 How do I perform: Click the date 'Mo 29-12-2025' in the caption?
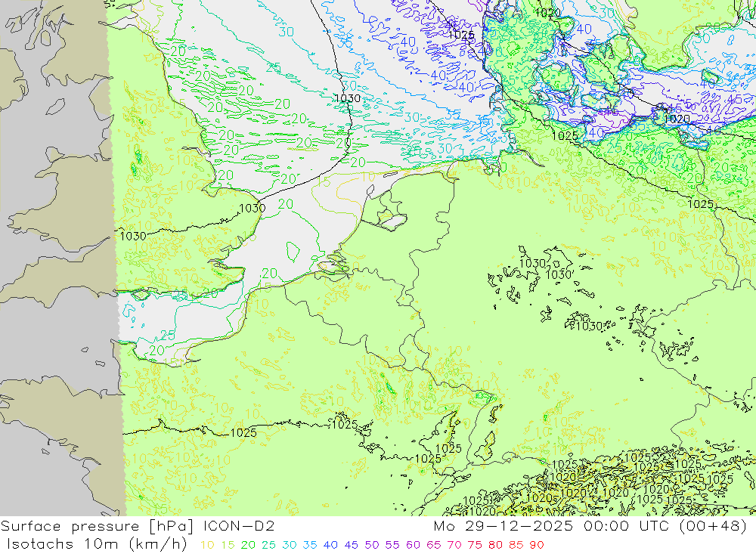503,526
